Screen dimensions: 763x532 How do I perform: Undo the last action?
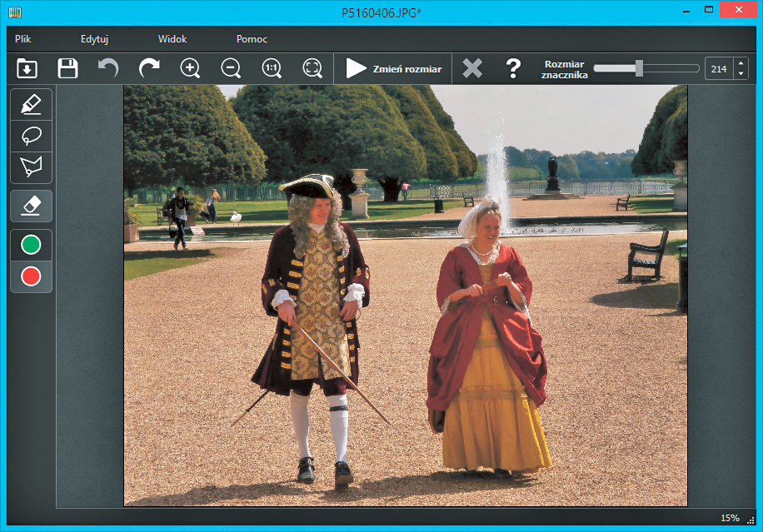108,68
